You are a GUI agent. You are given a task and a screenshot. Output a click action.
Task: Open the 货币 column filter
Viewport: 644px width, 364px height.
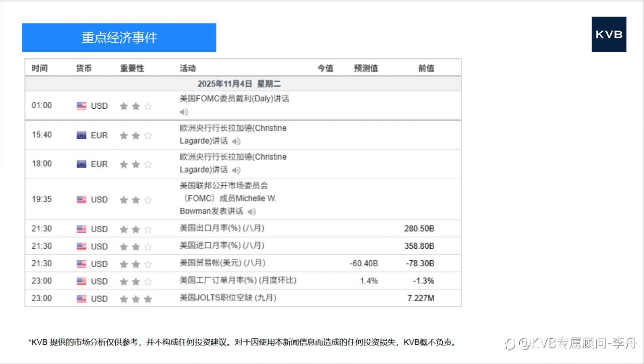(83, 67)
